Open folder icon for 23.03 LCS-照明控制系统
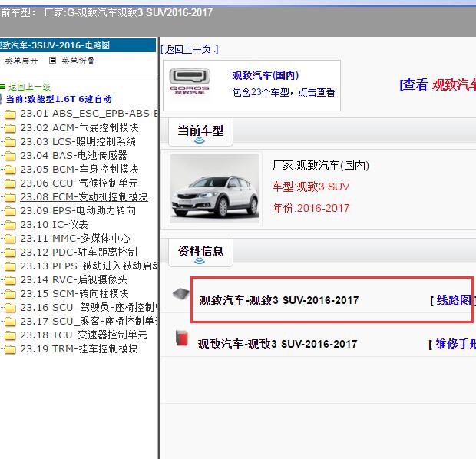Screen dimensions: 476x459 click(10, 142)
